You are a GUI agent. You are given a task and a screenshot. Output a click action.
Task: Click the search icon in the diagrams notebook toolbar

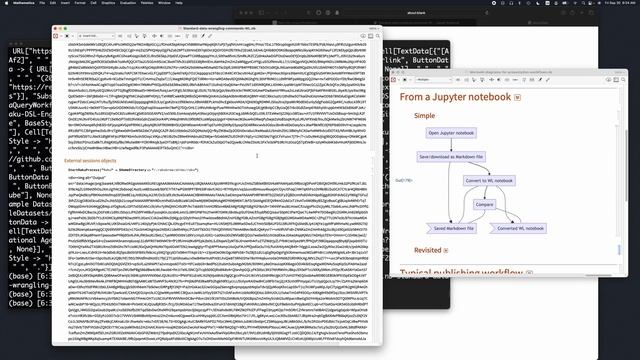623,80
